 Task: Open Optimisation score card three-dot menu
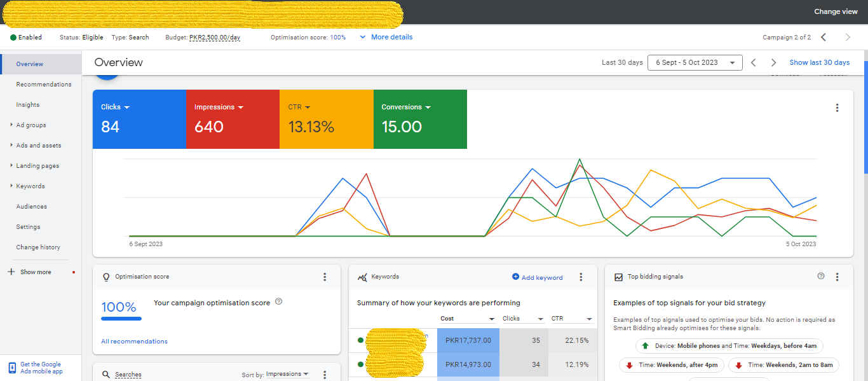pos(325,277)
